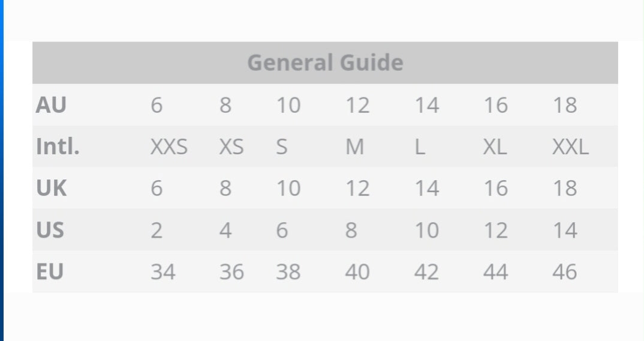Select the AU row label
This screenshot has width=644, height=341.
(51, 105)
